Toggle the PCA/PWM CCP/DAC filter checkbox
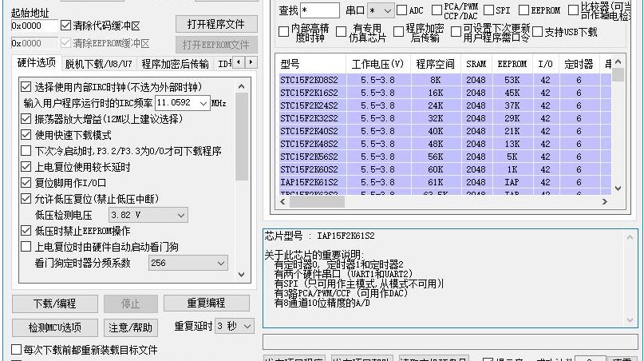 tap(437, 10)
